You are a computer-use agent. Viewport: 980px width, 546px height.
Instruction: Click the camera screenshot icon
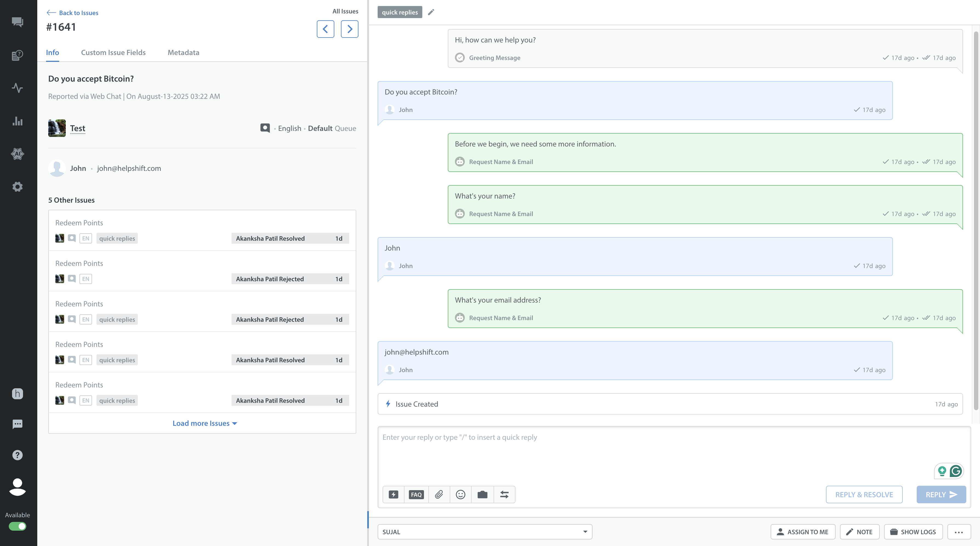pos(482,495)
